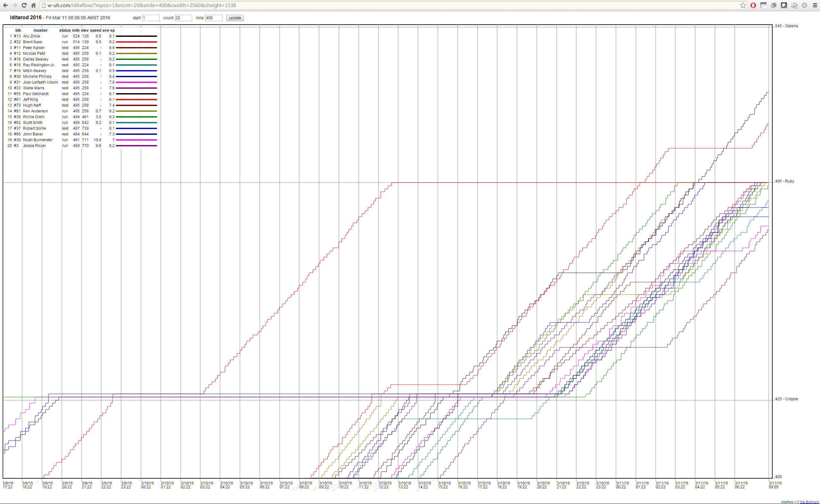Open the shield-shaped extension icon
The image size is (820, 504).
point(784,5)
